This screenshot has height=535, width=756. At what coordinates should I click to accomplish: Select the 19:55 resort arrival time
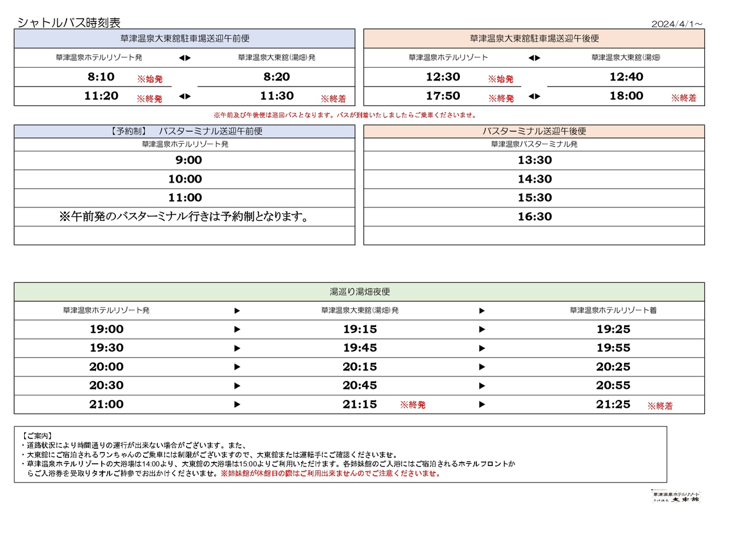613,348
